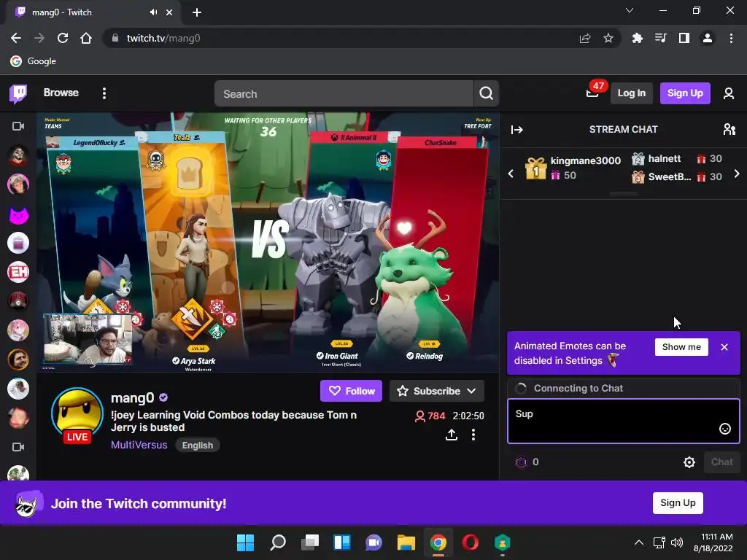Open the notifications inbox with 47 badge
Image resolution: width=747 pixels, height=560 pixels.
592,92
